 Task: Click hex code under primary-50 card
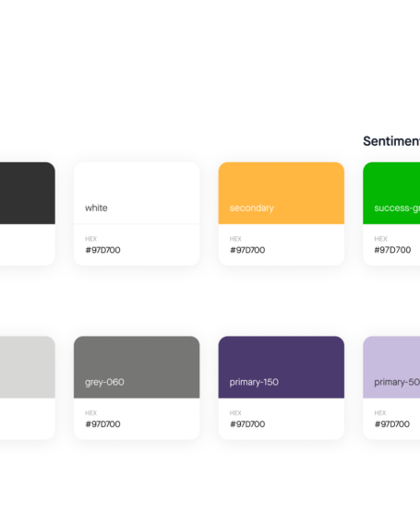(x=392, y=424)
